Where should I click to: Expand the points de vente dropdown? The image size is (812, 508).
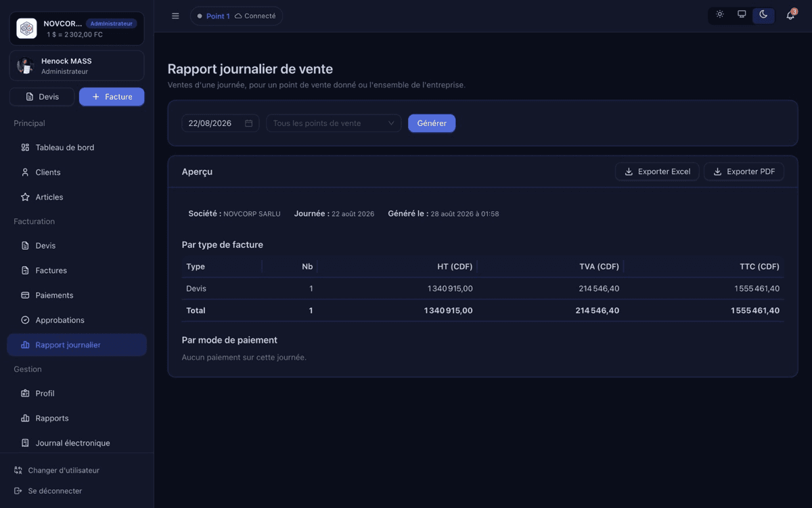[334, 123]
